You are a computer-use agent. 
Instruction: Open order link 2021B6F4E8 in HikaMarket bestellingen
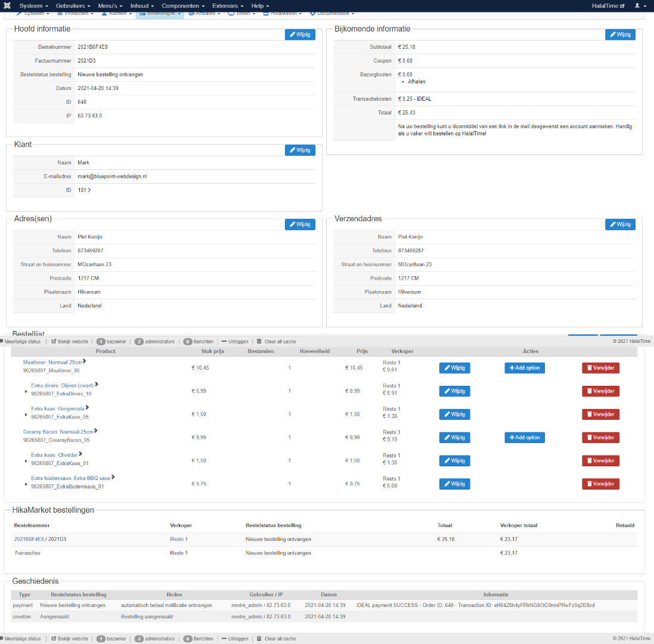[30, 539]
